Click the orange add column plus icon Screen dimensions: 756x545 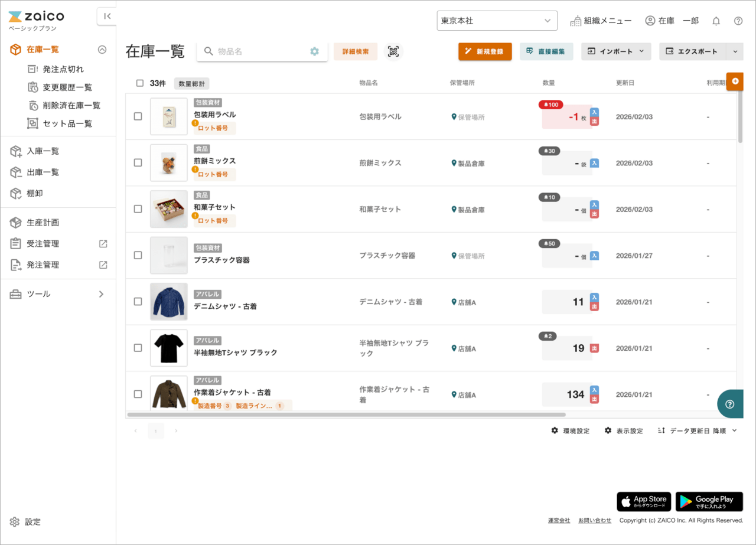click(735, 81)
